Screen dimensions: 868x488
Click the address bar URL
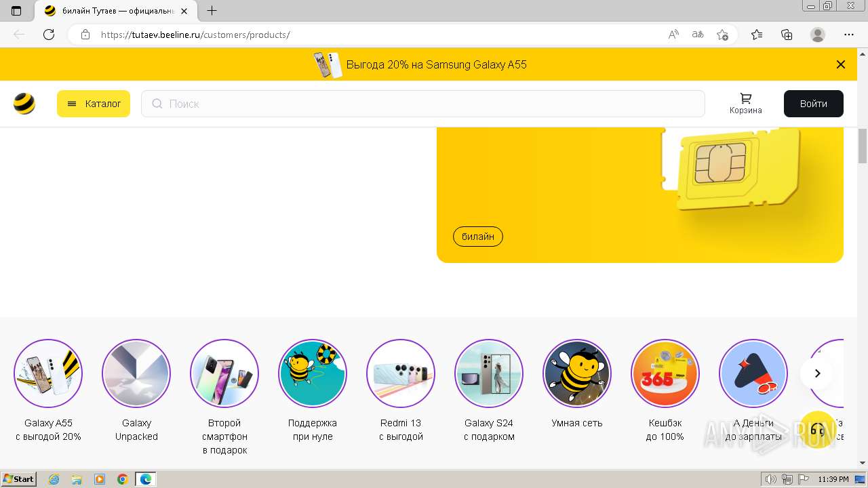click(x=195, y=35)
